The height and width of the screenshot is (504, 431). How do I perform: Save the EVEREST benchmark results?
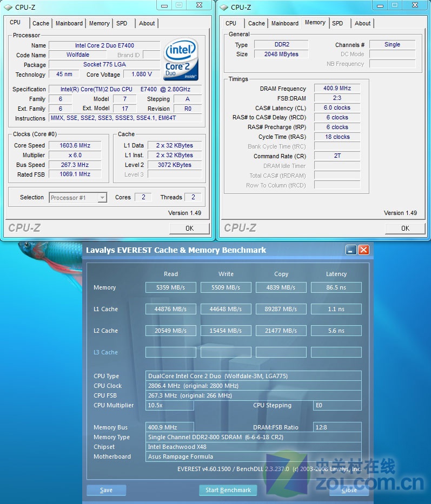[x=106, y=490]
